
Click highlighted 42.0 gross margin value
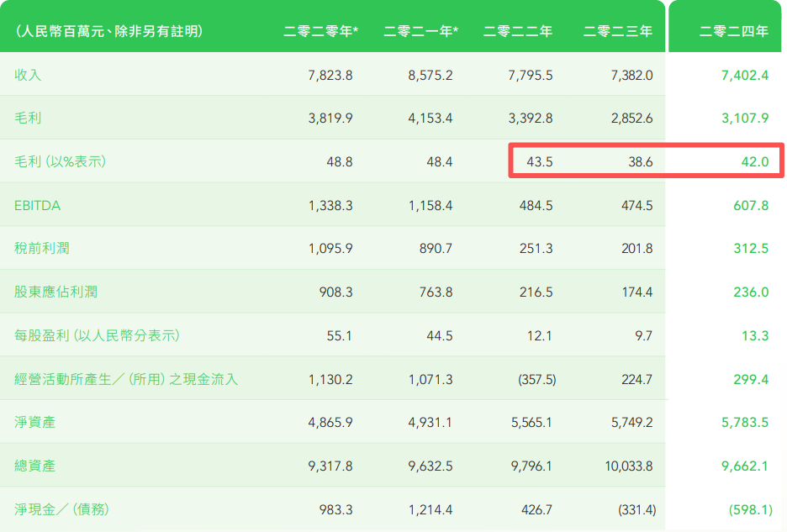point(755,161)
